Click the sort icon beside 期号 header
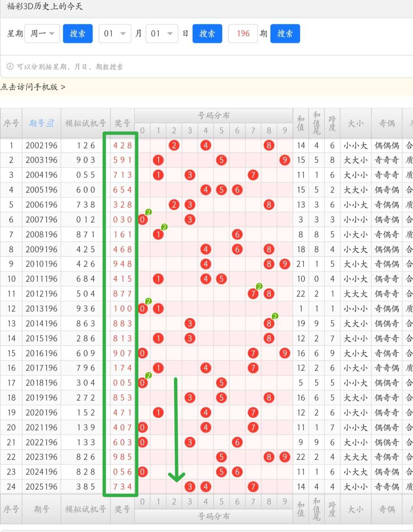Viewport: 413px width, 532px height. click(51, 123)
